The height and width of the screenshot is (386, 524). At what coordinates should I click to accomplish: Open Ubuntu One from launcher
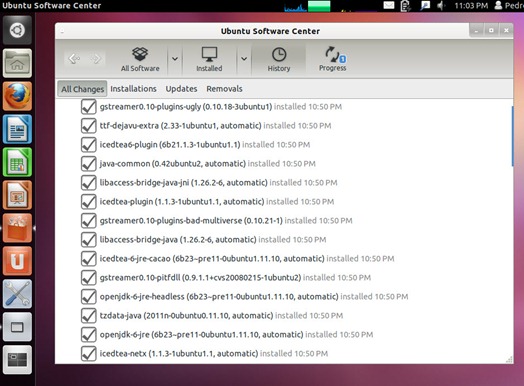coord(17,261)
